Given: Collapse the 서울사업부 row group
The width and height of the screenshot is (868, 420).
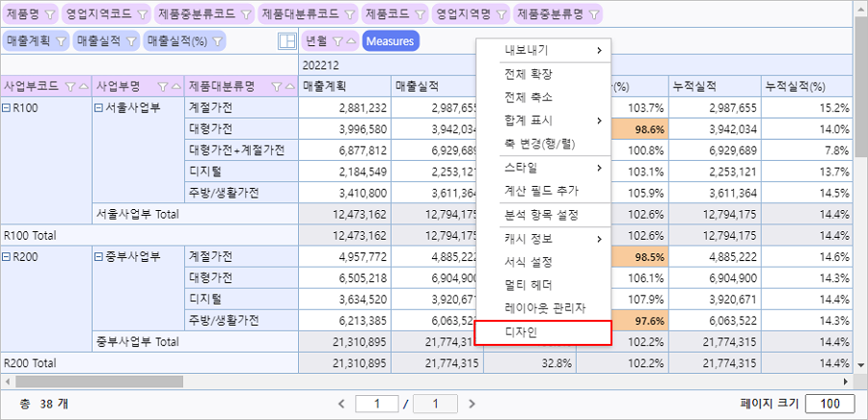Looking at the screenshot, I should coord(98,108).
